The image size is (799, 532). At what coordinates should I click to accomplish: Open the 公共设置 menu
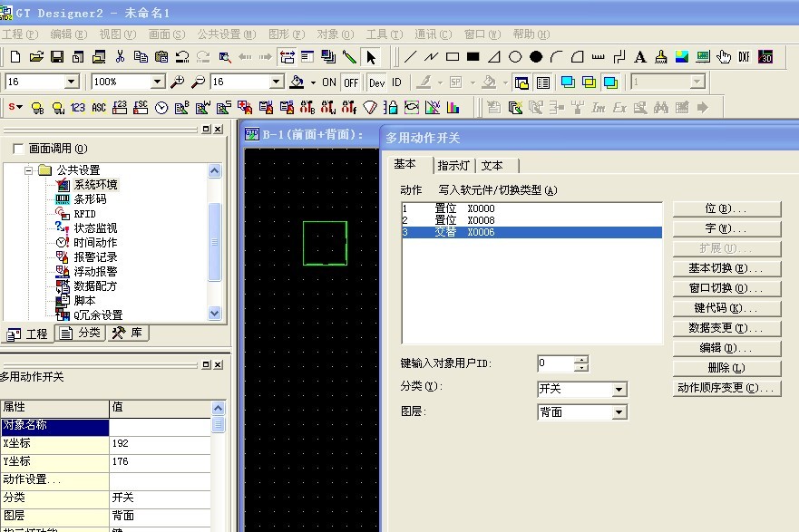[225, 34]
